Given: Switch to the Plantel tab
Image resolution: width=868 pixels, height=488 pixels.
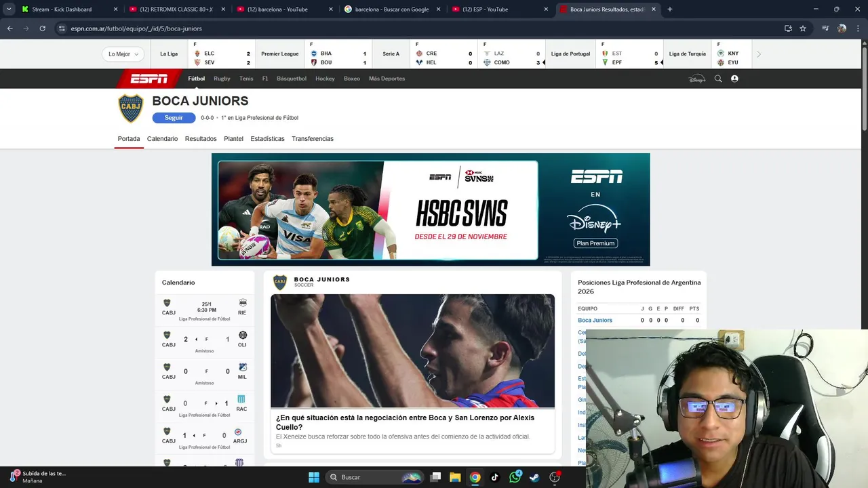Looking at the screenshot, I should 233,139.
